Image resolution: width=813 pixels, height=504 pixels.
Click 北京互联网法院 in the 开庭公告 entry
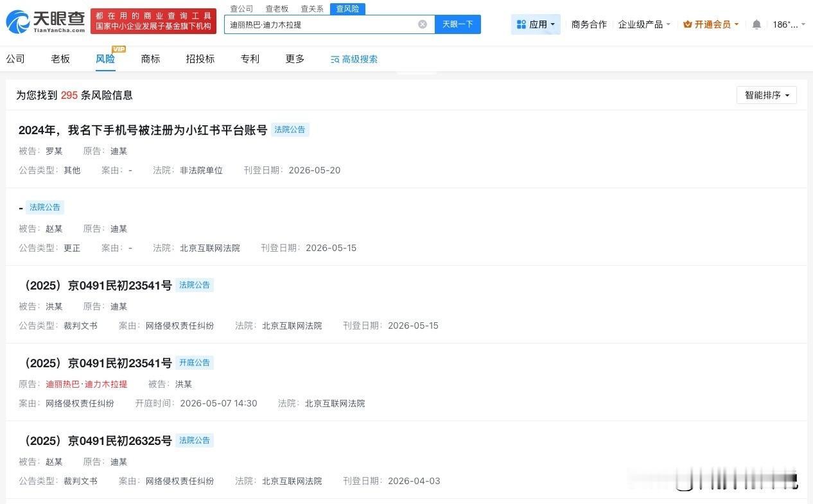point(335,403)
